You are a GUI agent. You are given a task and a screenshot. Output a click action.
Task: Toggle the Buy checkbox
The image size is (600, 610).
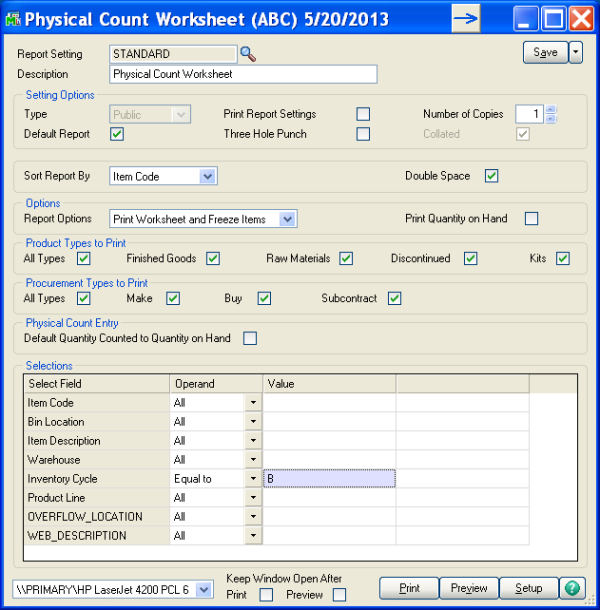264,298
